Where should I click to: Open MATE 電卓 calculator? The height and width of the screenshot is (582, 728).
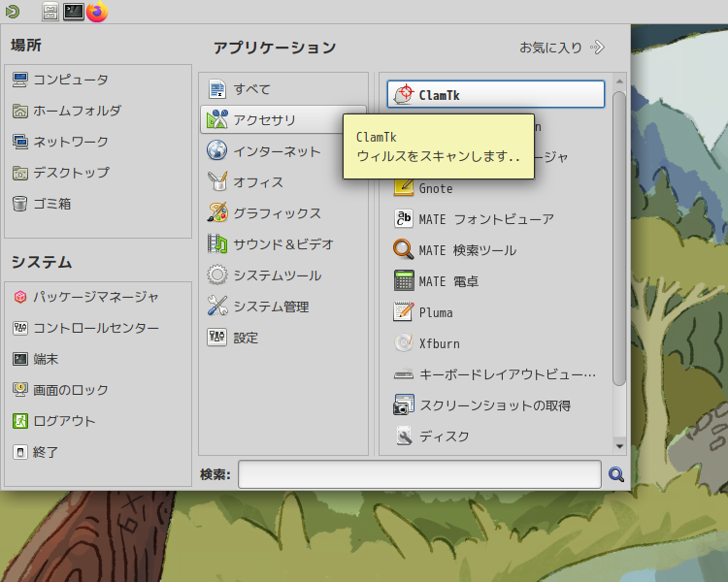[x=496, y=281]
